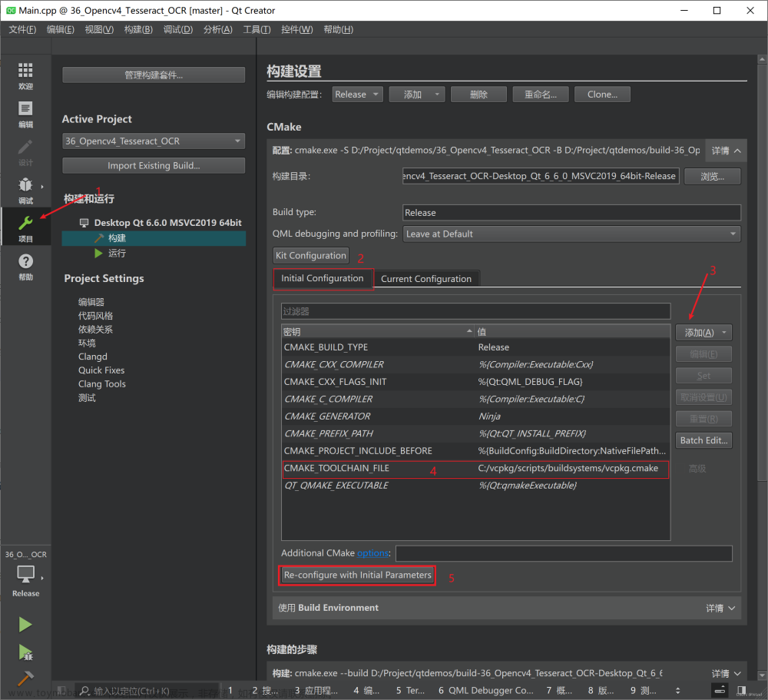Viewport: 768px width, 700px height.
Task: Open the 工具(T) menu
Action: [x=257, y=29]
